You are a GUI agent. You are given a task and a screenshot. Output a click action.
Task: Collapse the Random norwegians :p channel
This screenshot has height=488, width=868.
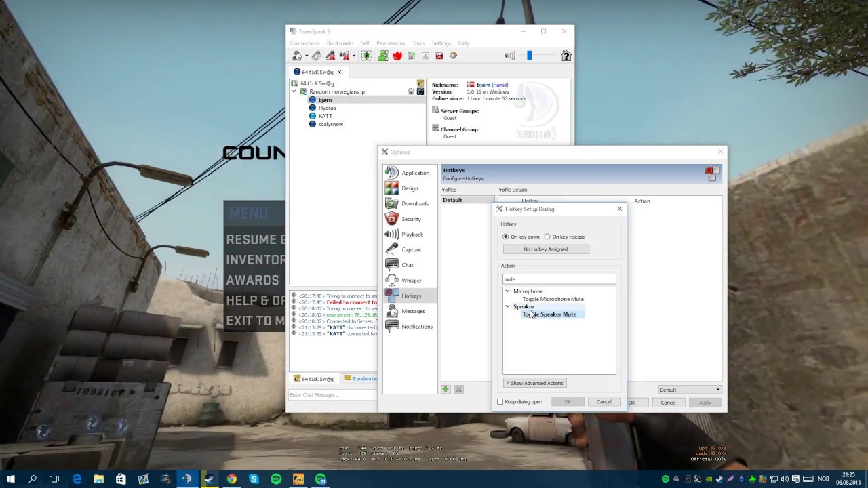pyautogui.click(x=294, y=91)
